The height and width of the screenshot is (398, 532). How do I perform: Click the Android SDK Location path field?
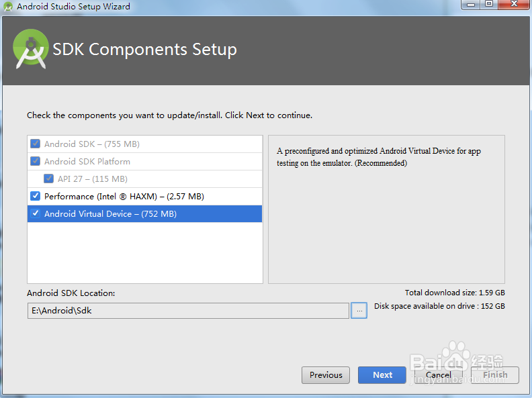pyautogui.click(x=188, y=311)
